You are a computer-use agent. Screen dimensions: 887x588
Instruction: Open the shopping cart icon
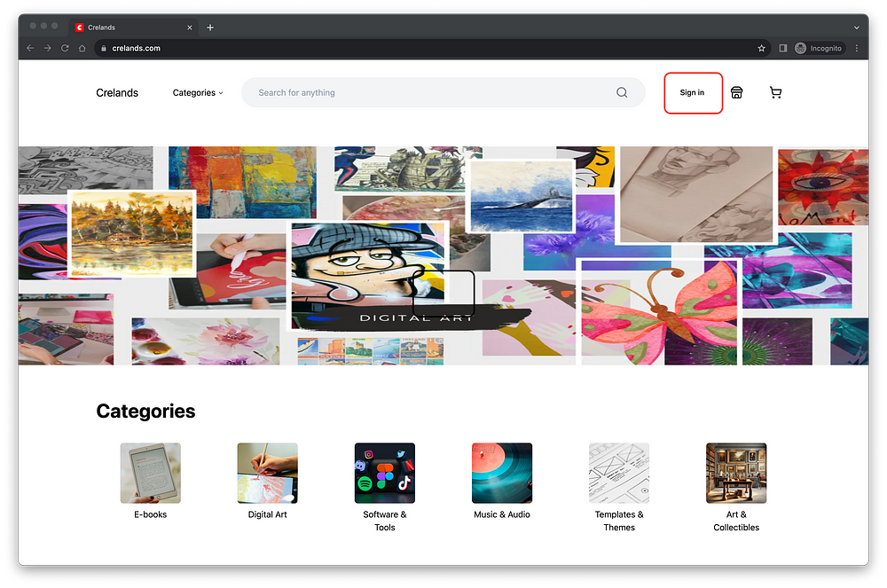pos(775,92)
